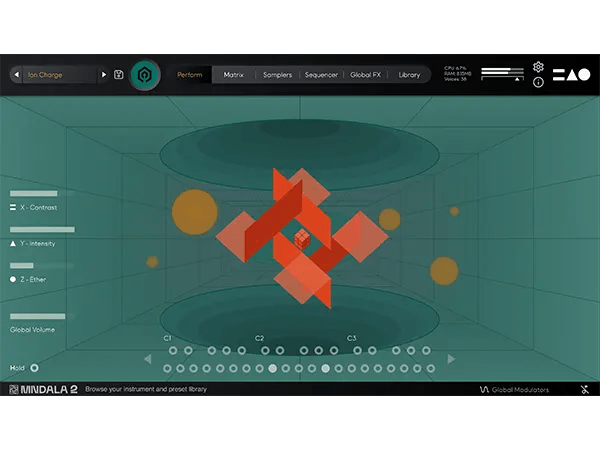Open the Samplers tab
The height and width of the screenshot is (450, 600).
coord(277,75)
